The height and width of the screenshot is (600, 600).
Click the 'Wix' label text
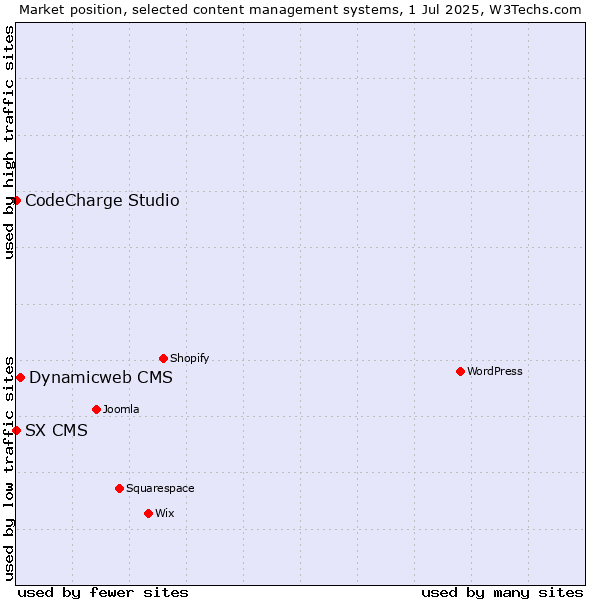pos(165,513)
